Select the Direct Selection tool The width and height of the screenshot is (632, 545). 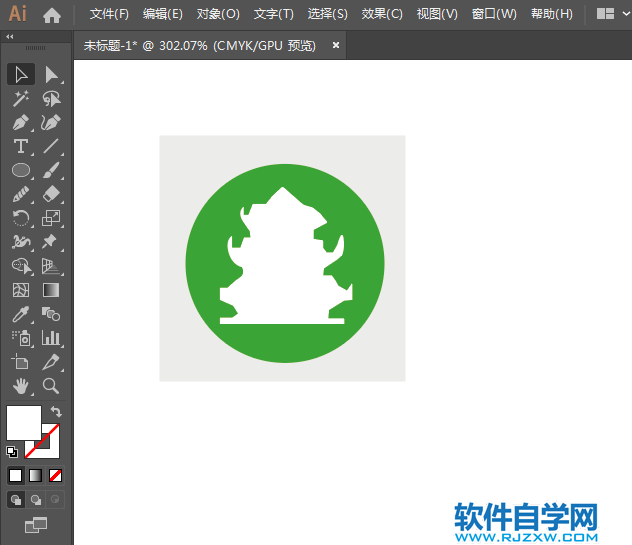coord(51,74)
